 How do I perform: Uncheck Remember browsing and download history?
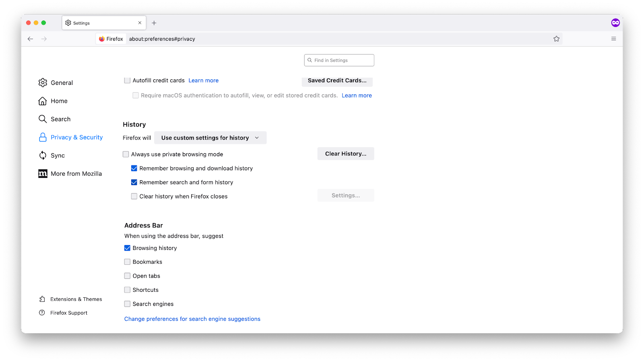(134, 168)
